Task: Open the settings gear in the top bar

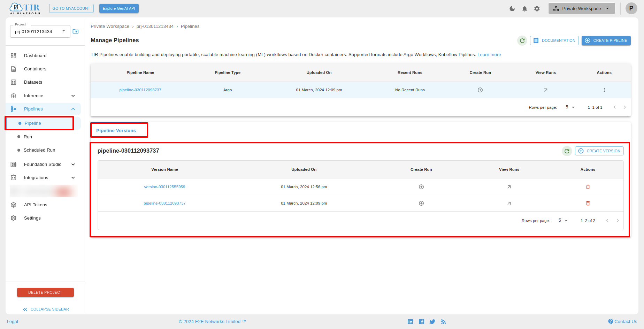Action: (x=537, y=9)
